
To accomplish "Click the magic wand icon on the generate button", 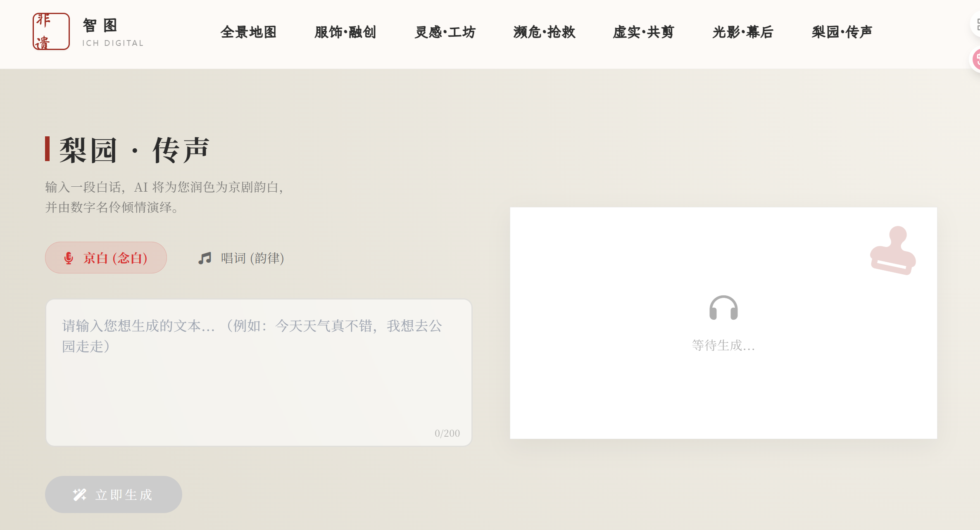I will point(80,494).
